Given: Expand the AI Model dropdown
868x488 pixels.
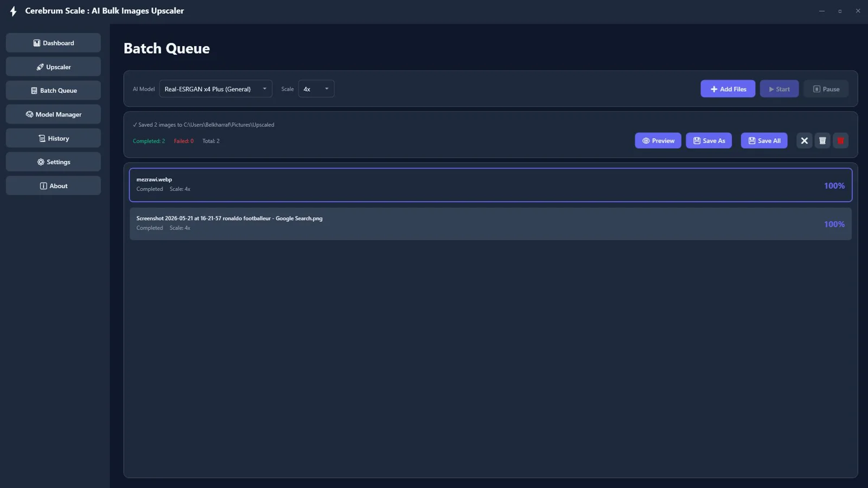Looking at the screenshot, I should tap(215, 89).
